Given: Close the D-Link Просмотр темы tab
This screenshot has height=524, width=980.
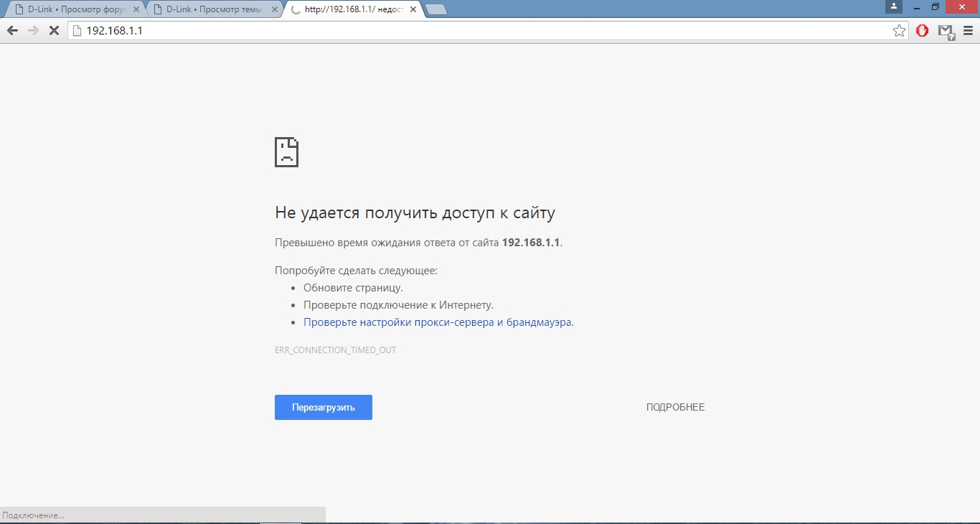Looking at the screenshot, I should (273, 9).
